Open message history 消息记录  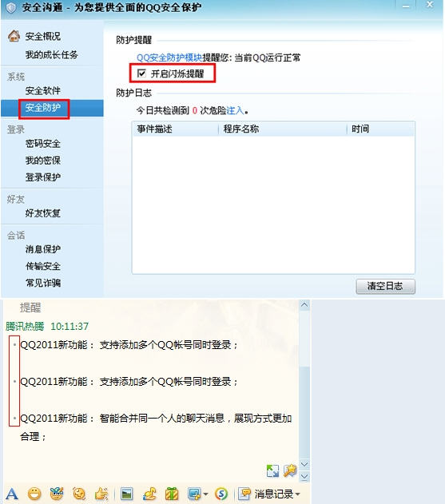[273, 494]
